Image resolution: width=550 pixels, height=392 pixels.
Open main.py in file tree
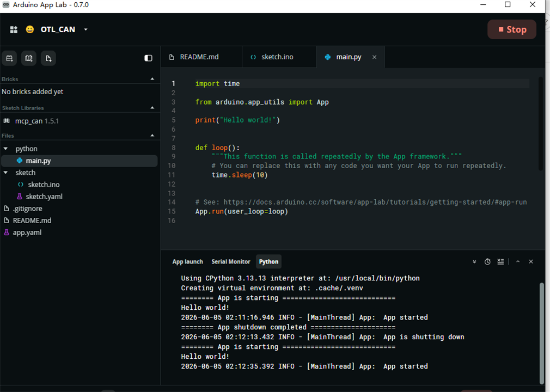coord(80,161)
